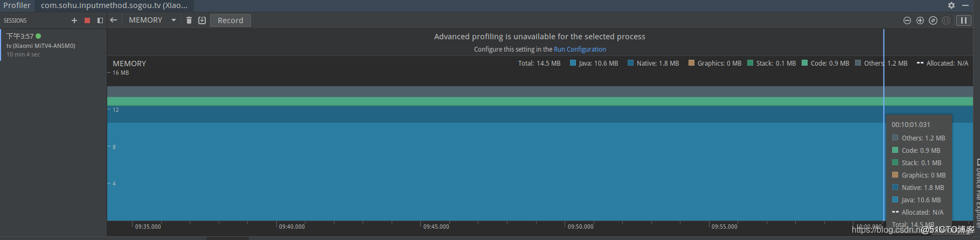
Task: Click tooltip entry Java: 10.6 MB
Action: click(x=916, y=200)
